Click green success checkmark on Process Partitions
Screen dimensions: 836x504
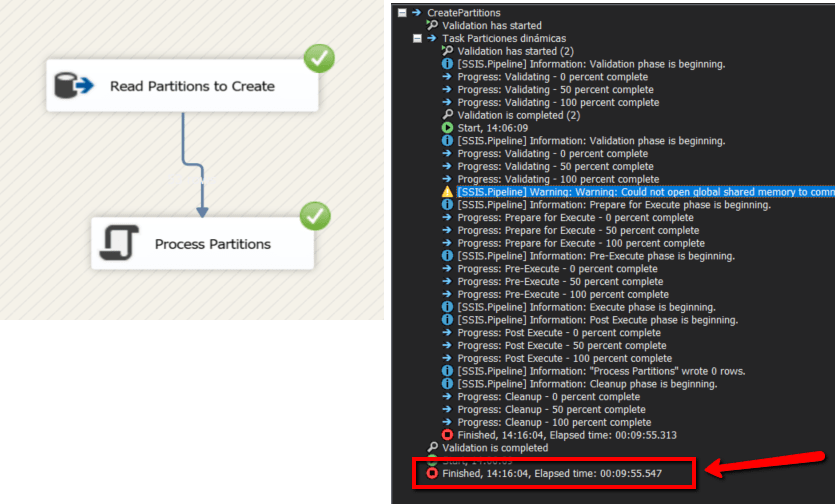pos(315,216)
